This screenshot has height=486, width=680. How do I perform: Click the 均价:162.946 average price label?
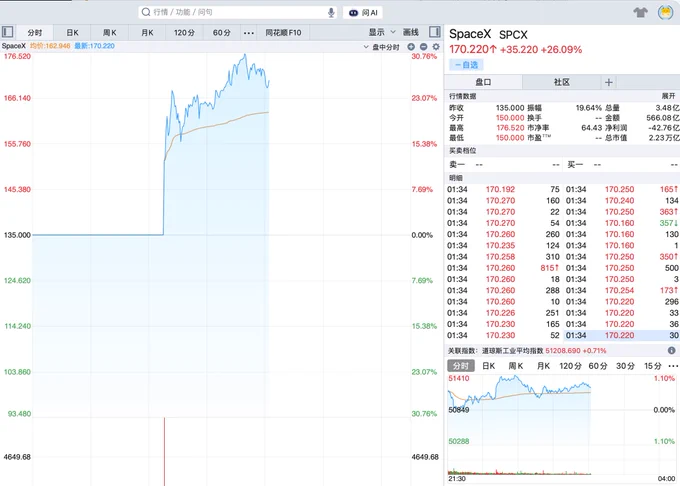50,46
